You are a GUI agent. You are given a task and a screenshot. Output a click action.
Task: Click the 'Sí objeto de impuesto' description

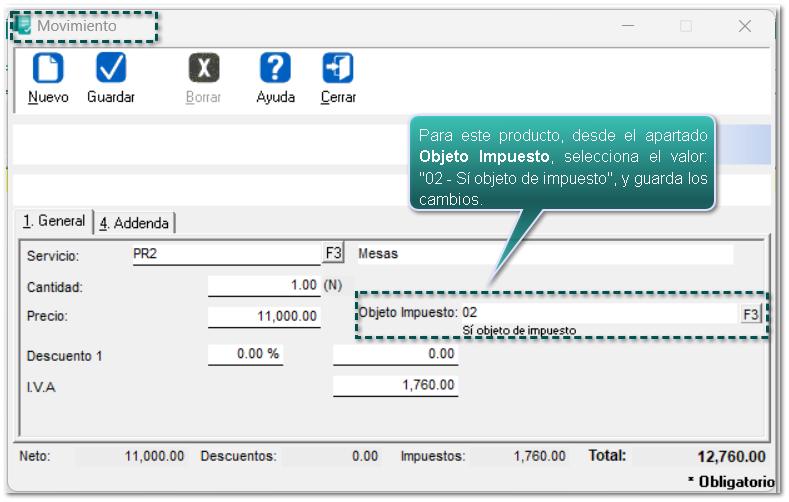(519, 330)
